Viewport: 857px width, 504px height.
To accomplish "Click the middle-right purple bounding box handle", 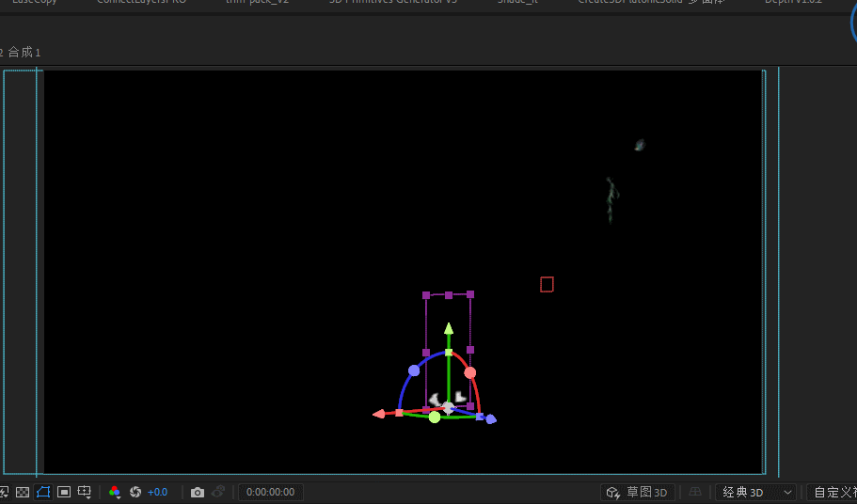I will click(470, 350).
